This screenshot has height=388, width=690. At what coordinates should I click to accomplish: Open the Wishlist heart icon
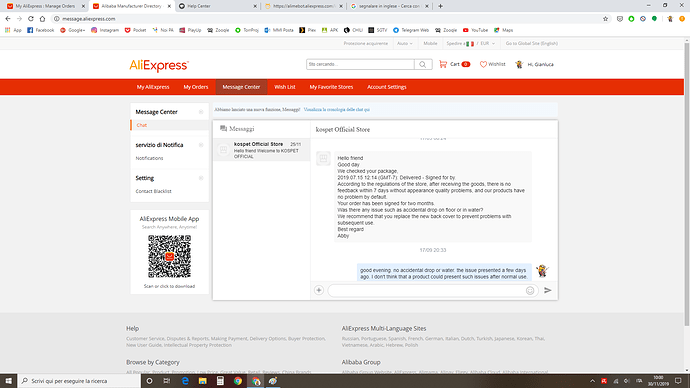pos(483,64)
